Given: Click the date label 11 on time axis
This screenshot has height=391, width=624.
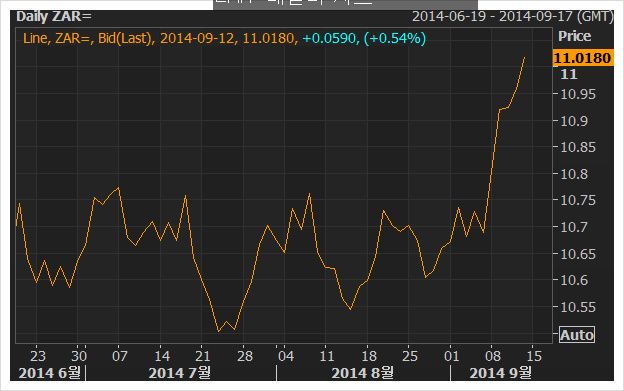Looking at the screenshot, I should (327, 356).
